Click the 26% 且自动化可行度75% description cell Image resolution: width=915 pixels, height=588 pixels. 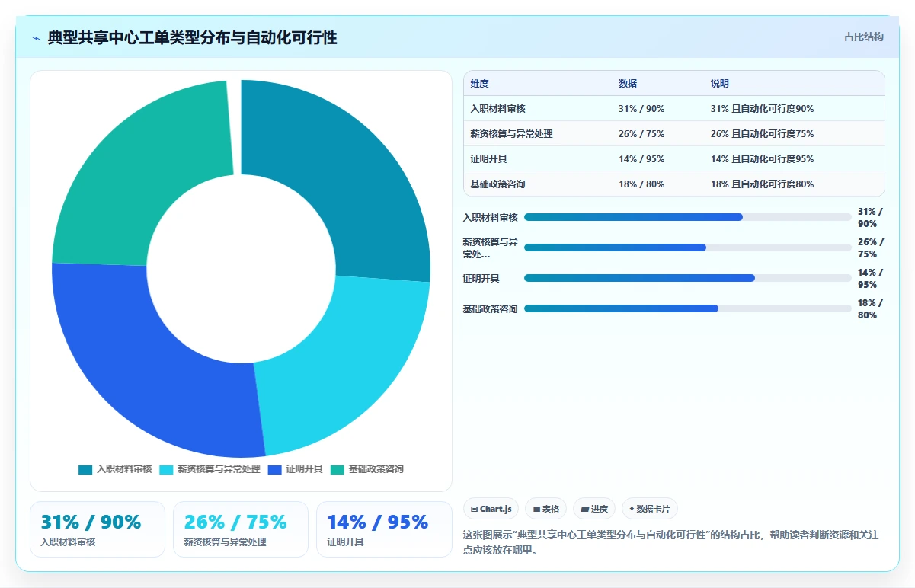point(762,134)
